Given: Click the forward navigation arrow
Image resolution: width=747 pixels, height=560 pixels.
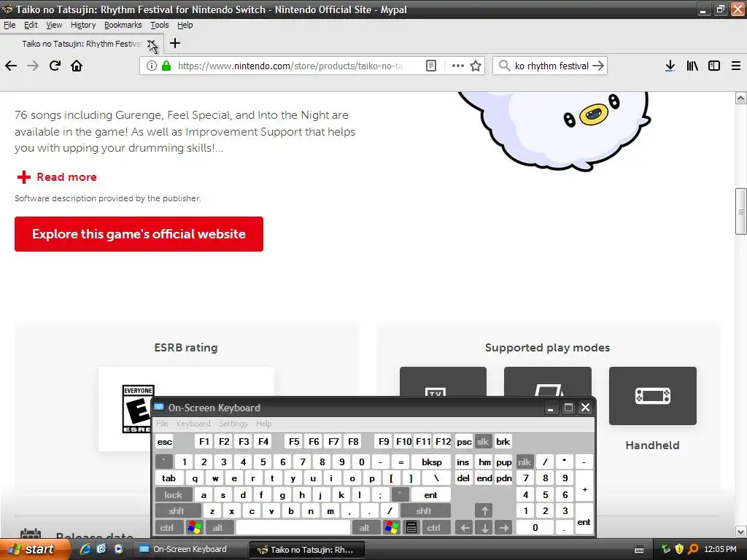Looking at the screenshot, I should point(33,66).
